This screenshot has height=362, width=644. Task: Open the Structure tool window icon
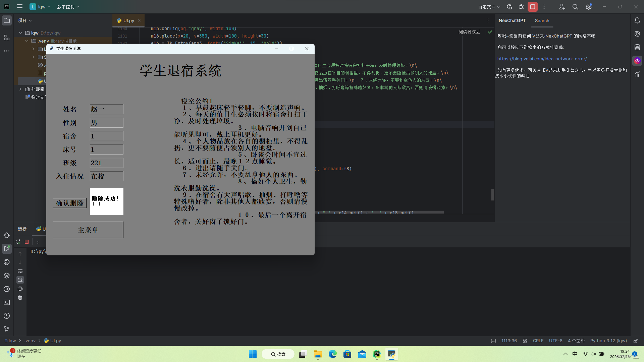point(7,38)
